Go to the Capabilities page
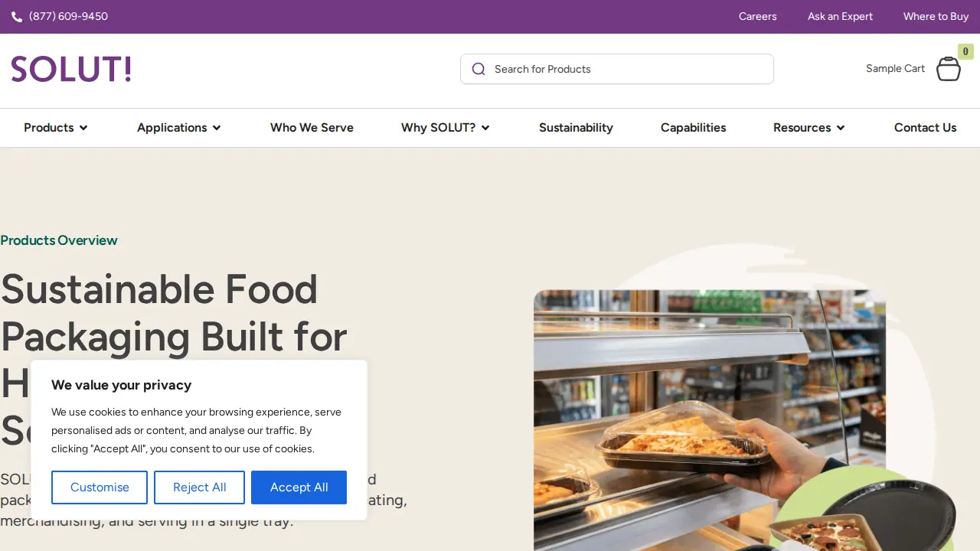The height and width of the screenshot is (551, 980). [x=694, y=128]
